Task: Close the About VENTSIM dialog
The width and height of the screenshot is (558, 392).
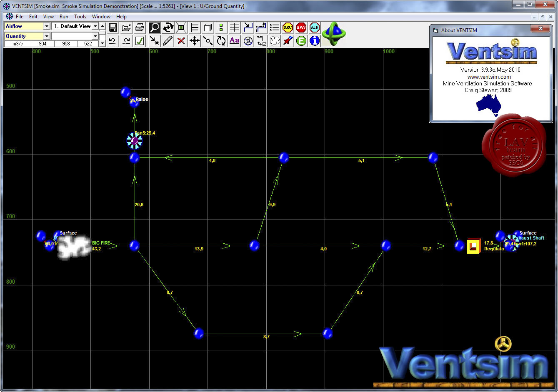Action: coord(540,29)
